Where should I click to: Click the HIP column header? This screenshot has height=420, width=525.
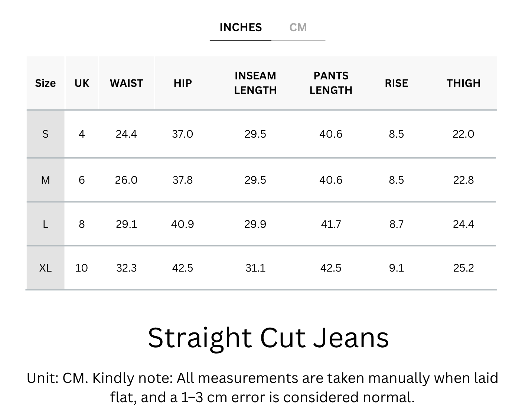tap(183, 83)
